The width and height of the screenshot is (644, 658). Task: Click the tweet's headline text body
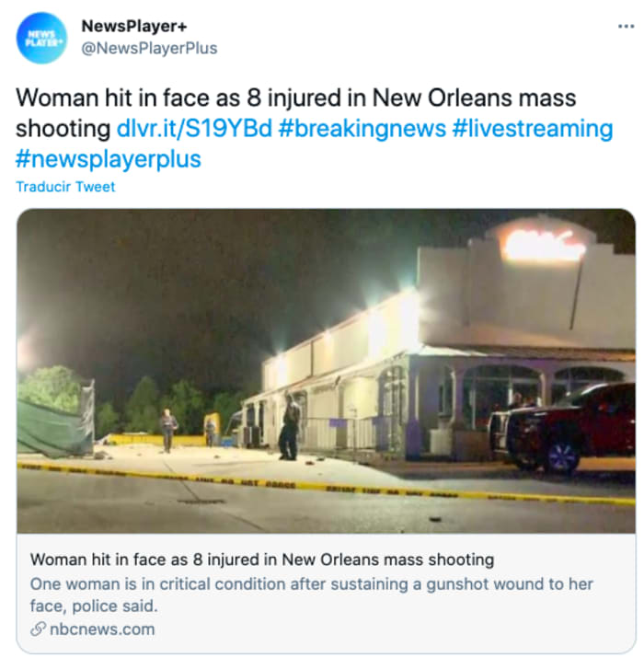[x=295, y=112]
